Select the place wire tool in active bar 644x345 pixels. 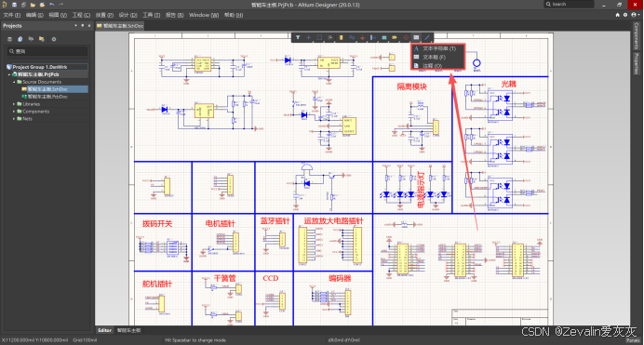(352, 37)
